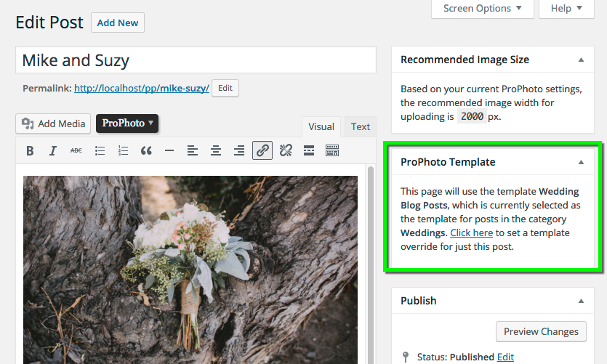Switch to the Visual editor tab

pyautogui.click(x=321, y=127)
